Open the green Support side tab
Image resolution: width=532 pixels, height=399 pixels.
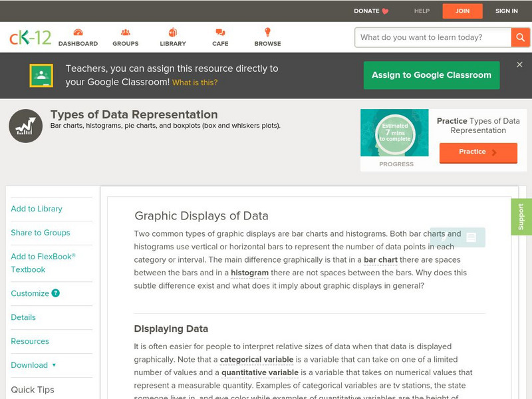(521, 217)
